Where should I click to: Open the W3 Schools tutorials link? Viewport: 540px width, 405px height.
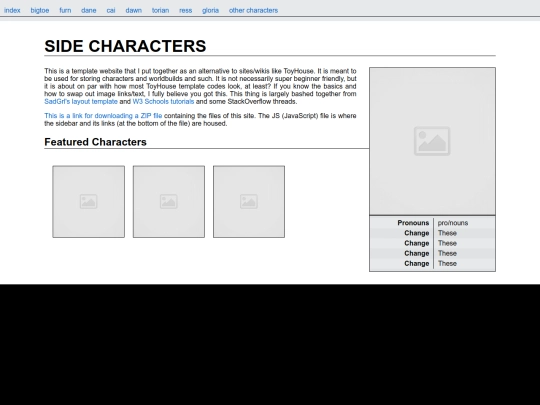pyautogui.click(x=163, y=102)
